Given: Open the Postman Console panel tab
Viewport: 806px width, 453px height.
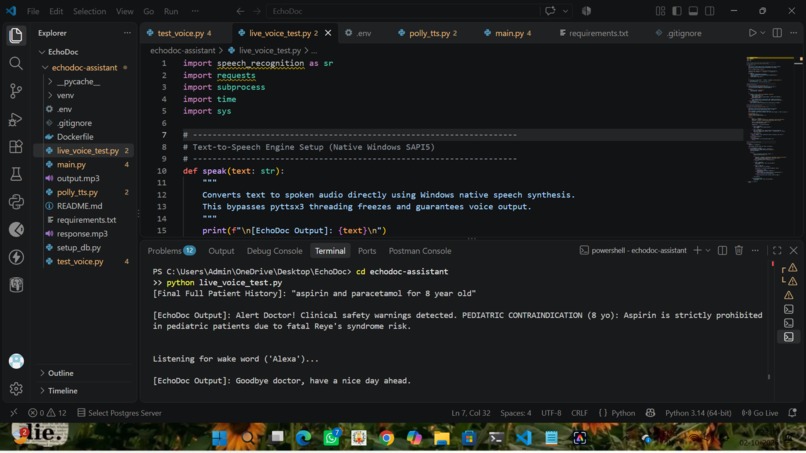Looking at the screenshot, I should (x=419, y=250).
